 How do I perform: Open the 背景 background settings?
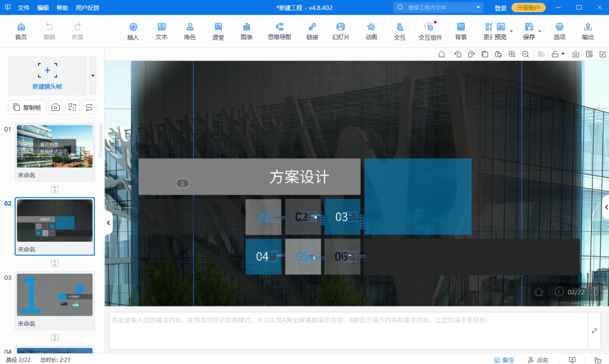click(461, 31)
